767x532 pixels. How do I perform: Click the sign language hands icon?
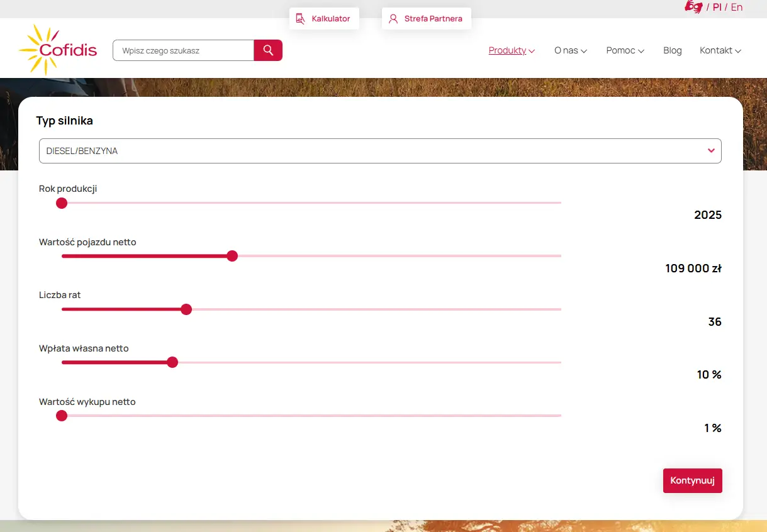click(x=693, y=7)
